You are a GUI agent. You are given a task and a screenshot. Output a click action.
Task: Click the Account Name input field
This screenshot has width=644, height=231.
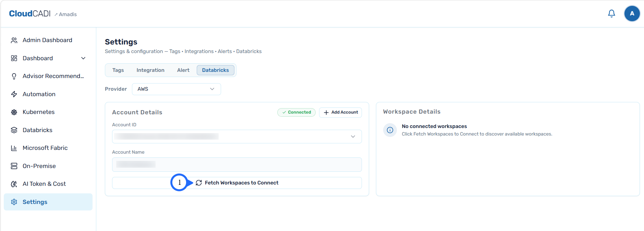pyautogui.click(x=237, y=165)
